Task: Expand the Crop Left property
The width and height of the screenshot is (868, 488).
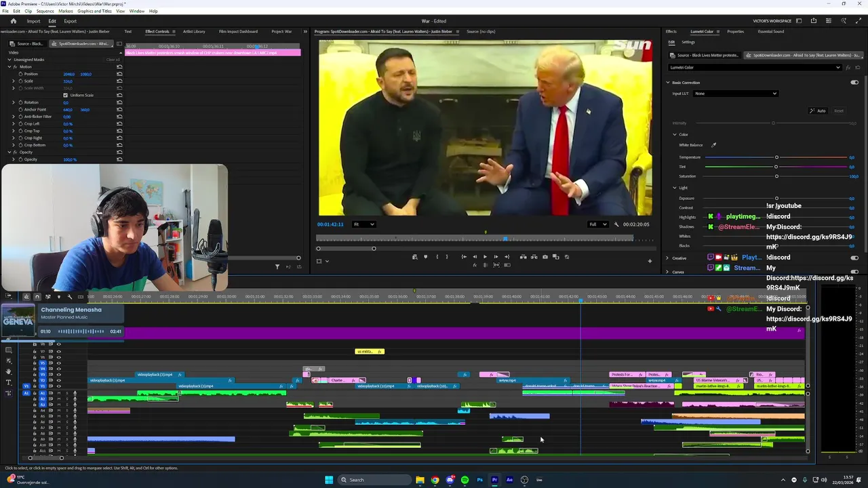Action: click(13, 123)
